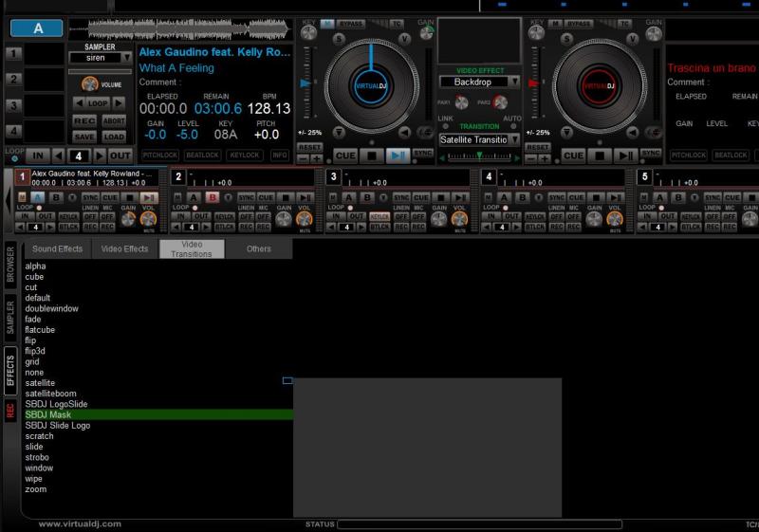Turn the sampler volume knob
The height and width of the screenshot is (532, 759).
[x=90, y=83]
